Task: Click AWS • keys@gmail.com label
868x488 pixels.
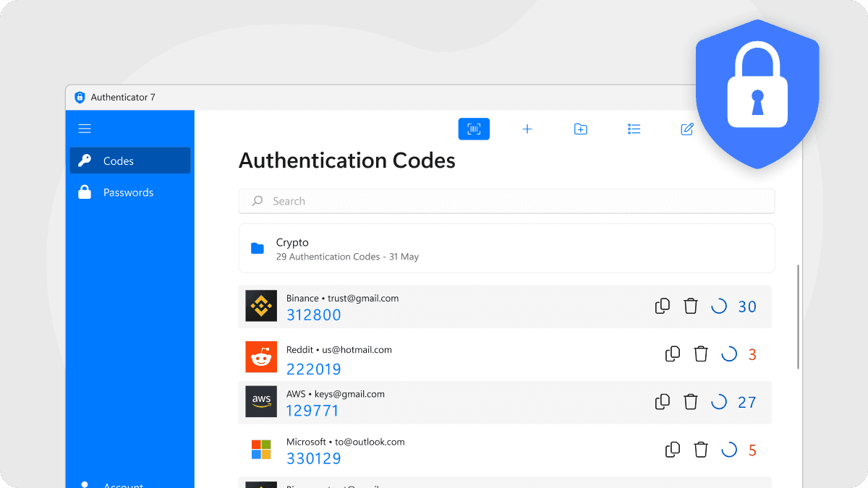Action: (336, 394)
